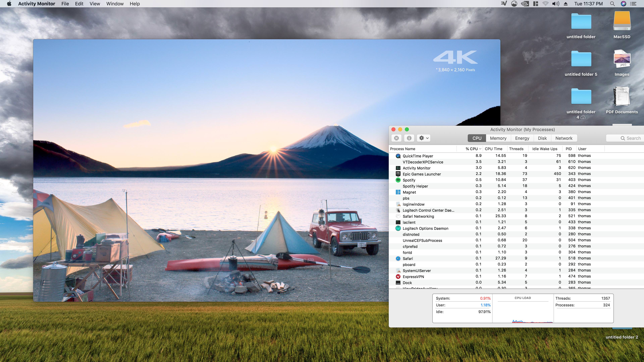Open the MacSSD drive on desktop
The width and height of the screenshot is (644, 362).
(622, 22)
